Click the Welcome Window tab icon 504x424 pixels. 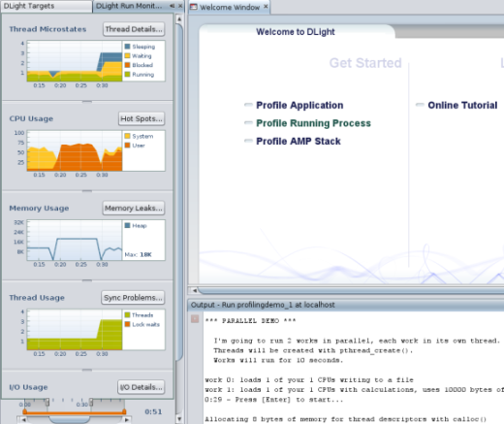[194, 7]
